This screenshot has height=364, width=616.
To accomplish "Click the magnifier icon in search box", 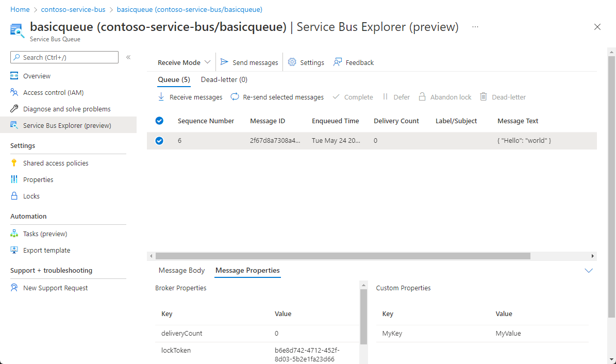I will (16, 57).
